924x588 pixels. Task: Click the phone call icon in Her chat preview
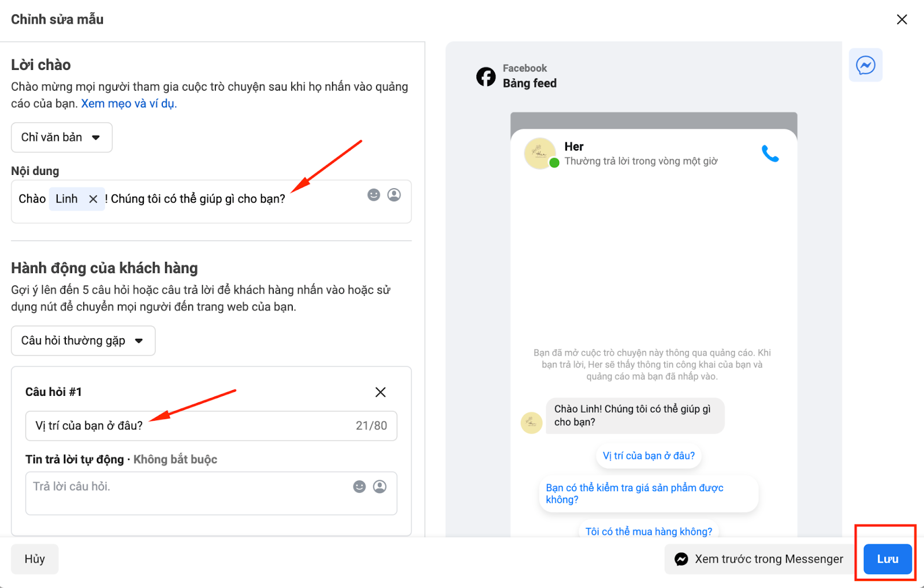770,153
